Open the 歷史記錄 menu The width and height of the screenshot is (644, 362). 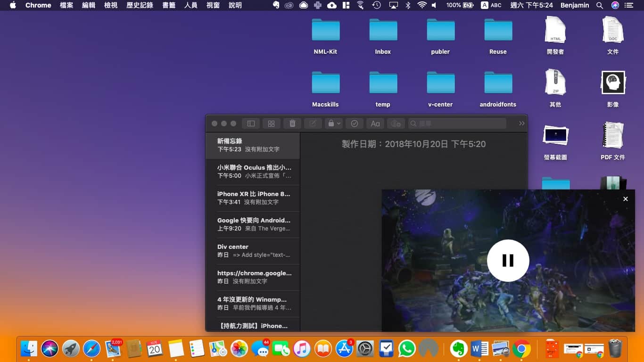pos(140,5)
